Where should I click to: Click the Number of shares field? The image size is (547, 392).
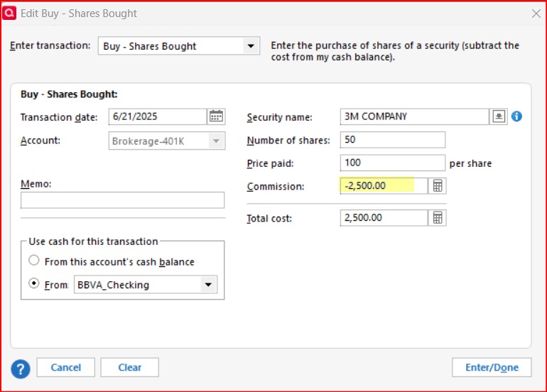pos(393,140)
